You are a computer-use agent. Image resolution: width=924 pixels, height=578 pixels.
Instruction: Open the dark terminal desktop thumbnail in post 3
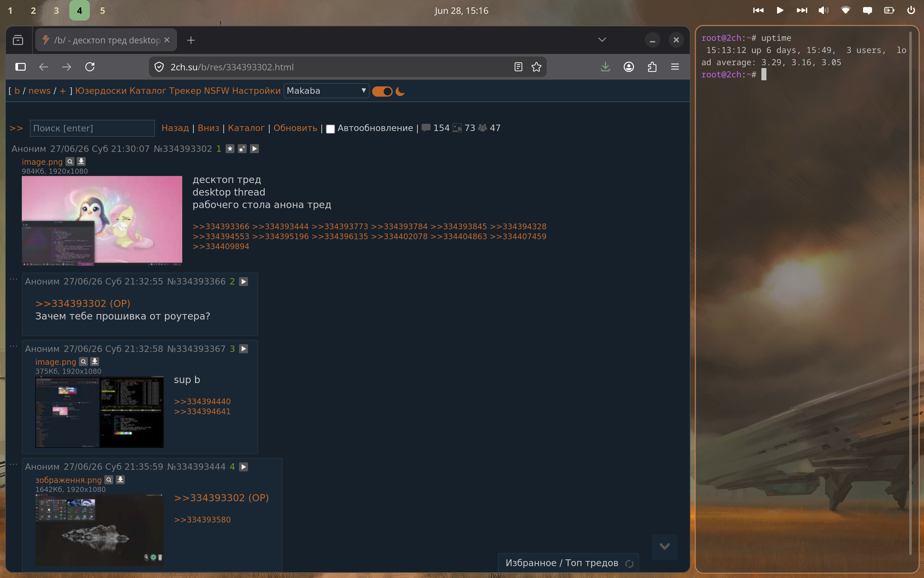coord(99,412)
